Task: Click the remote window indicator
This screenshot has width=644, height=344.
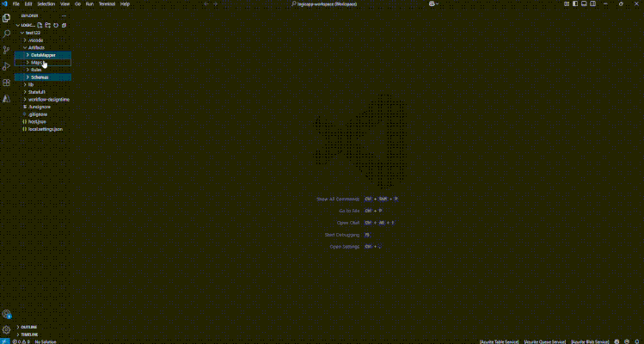Action: [x=4, y=341]
